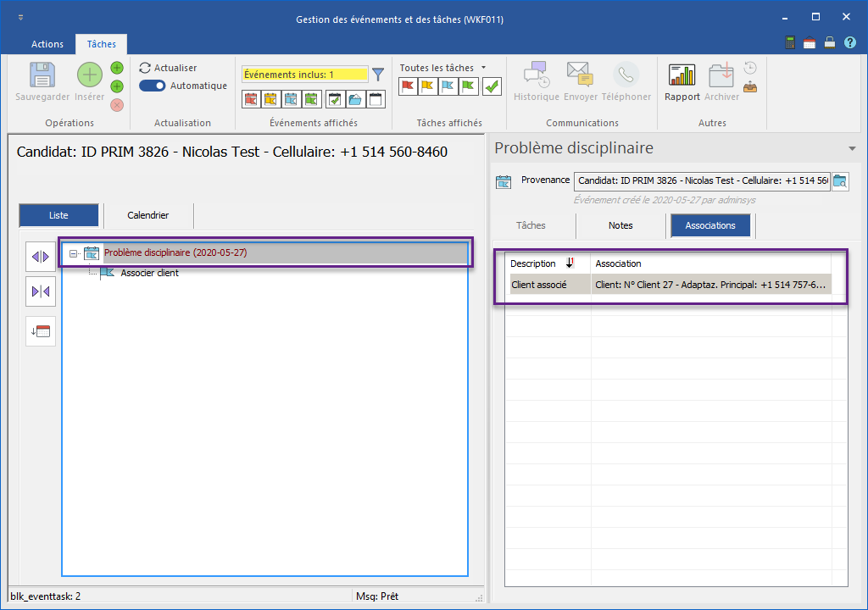Open the quick access dropdown in title bar
The image size is (868, 610).
point(20,19)
